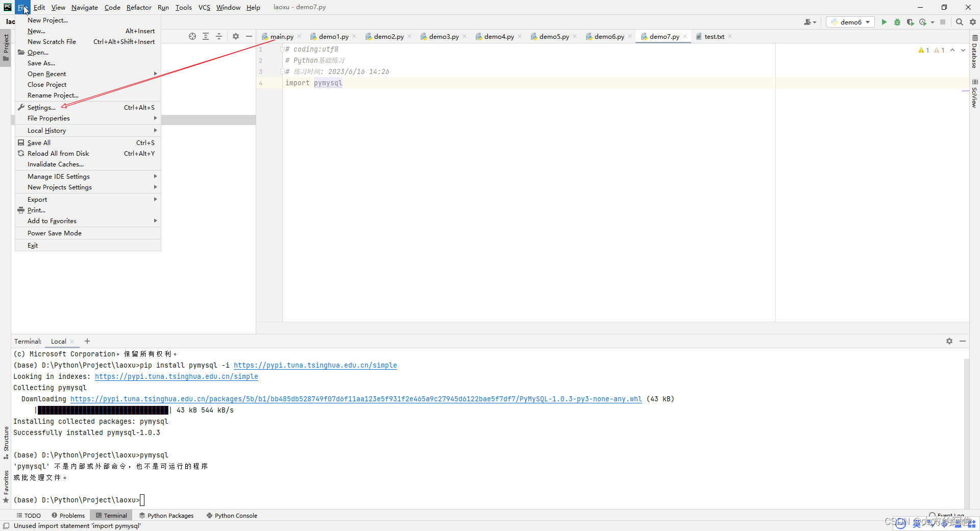Click the terminal prompt input after laoxu>
This screenshot has height=531, width=980.
[x=142, y=500]
